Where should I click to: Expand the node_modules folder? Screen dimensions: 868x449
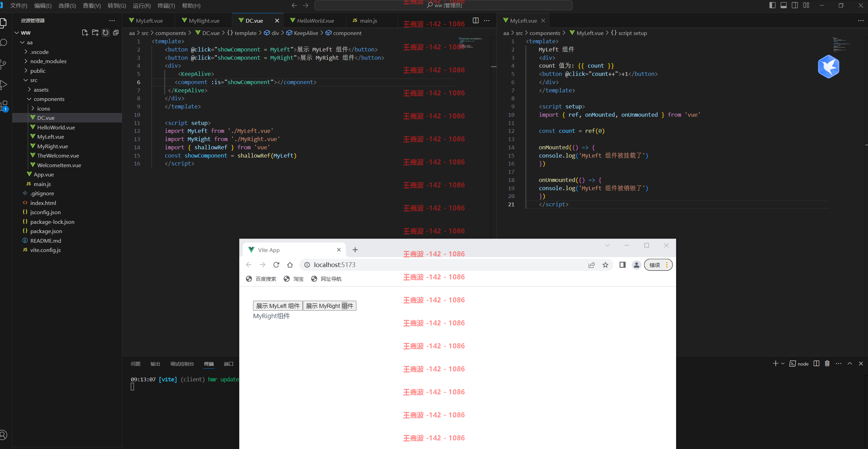coord(26,61)
